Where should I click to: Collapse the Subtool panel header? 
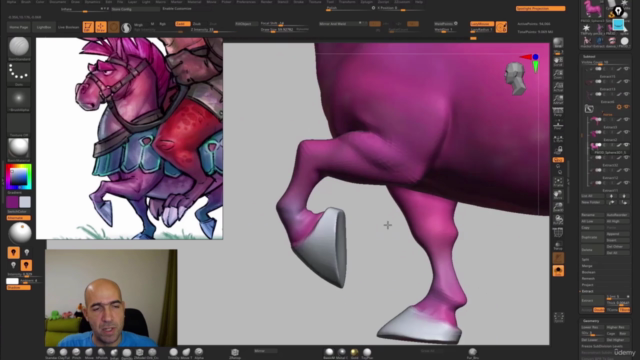[589, 57]
